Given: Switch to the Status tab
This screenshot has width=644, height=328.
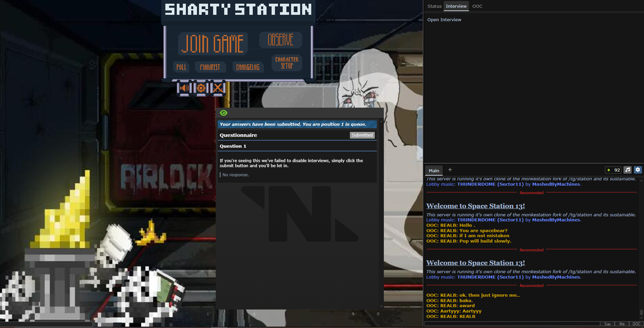Looking at the screenshot, I should click(x=434, y=6).
